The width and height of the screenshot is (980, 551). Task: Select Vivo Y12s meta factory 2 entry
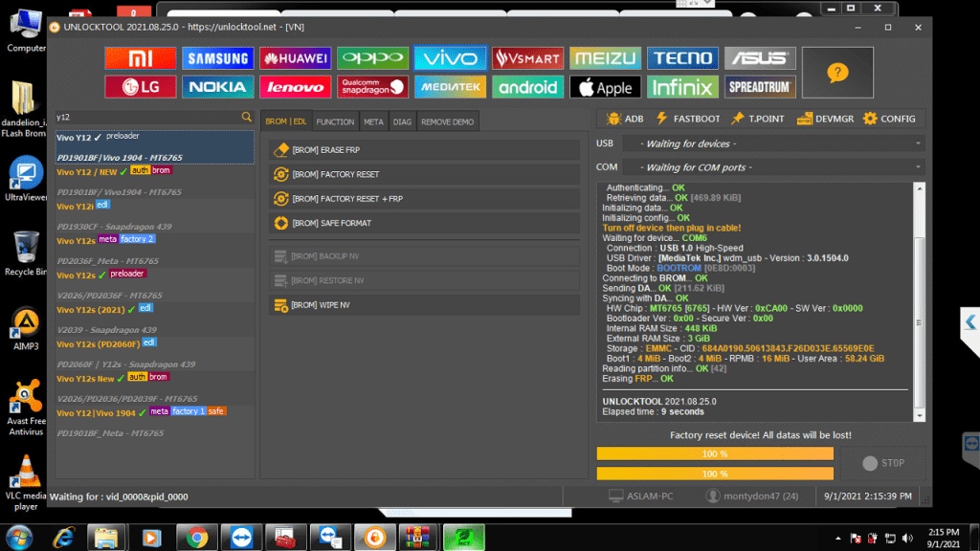154,250
